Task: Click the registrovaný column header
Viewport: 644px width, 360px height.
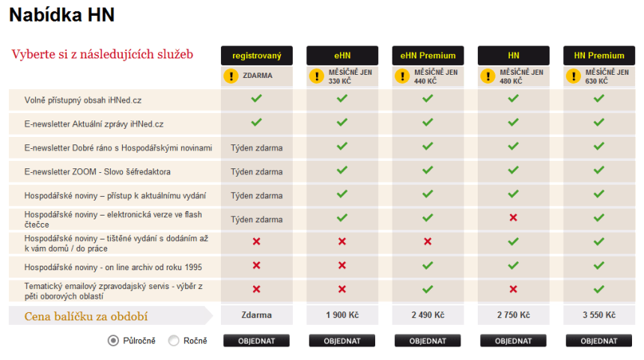Action: coord(256,55)
